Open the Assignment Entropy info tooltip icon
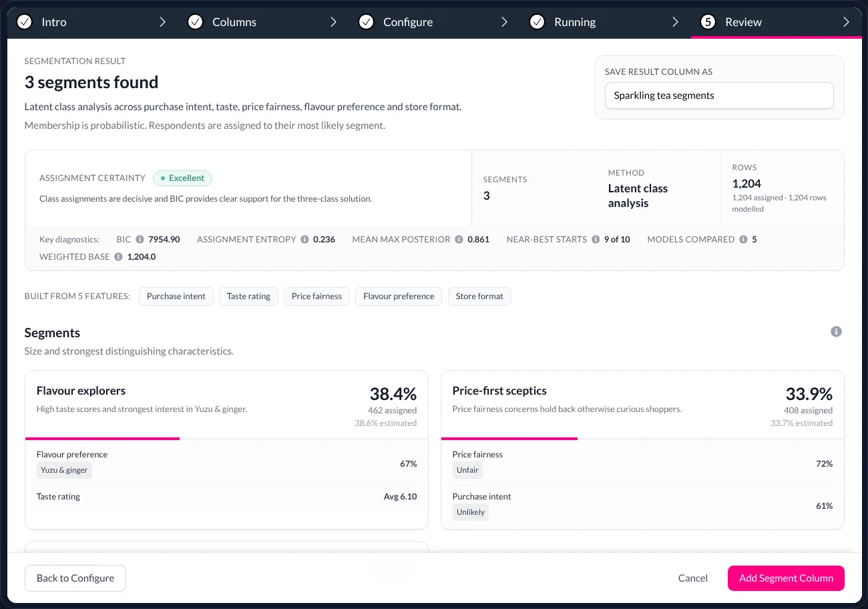The height and width of the screenshot is (609, 868). point(304,240)
